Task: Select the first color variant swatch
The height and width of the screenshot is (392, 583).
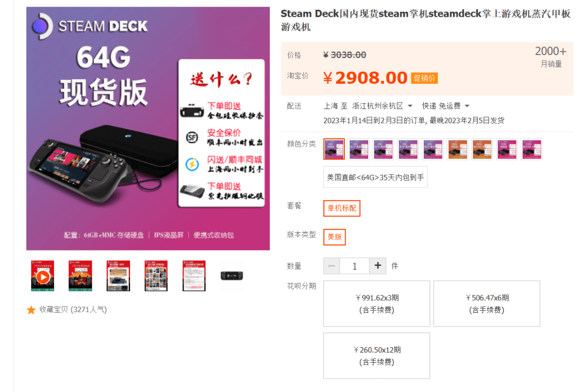Action: pyautogui.click(x=334, y=149)
